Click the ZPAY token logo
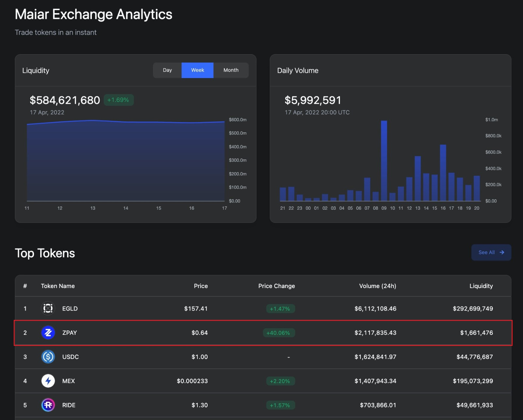523x420 pixels. 48,332
